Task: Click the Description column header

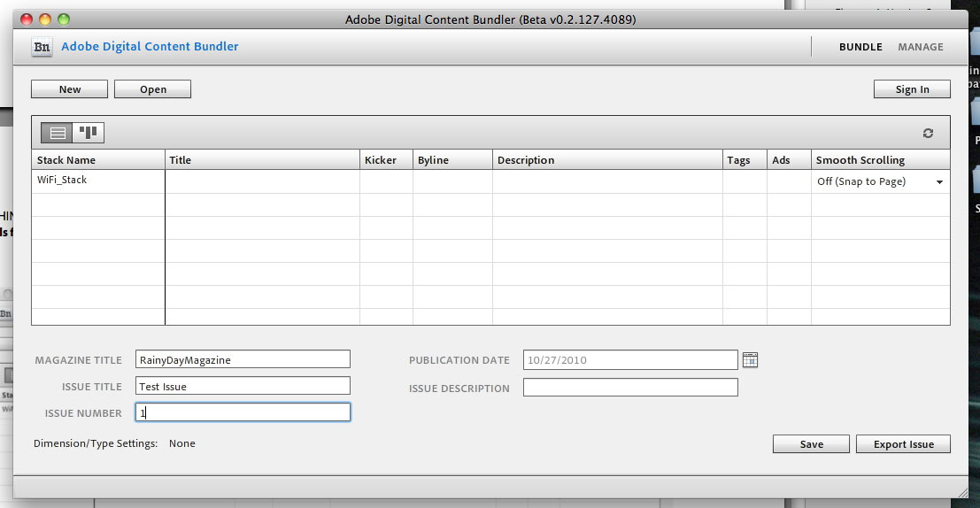Action: 607,160
